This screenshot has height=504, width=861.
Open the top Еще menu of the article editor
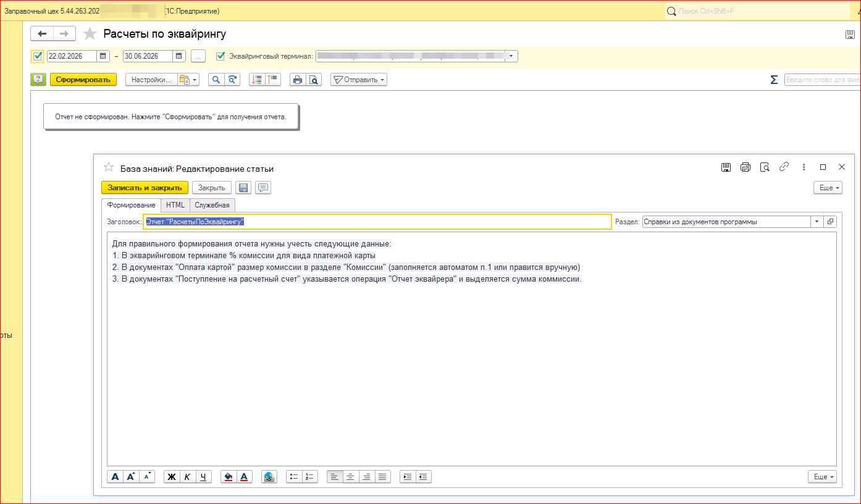click(828, 188)
